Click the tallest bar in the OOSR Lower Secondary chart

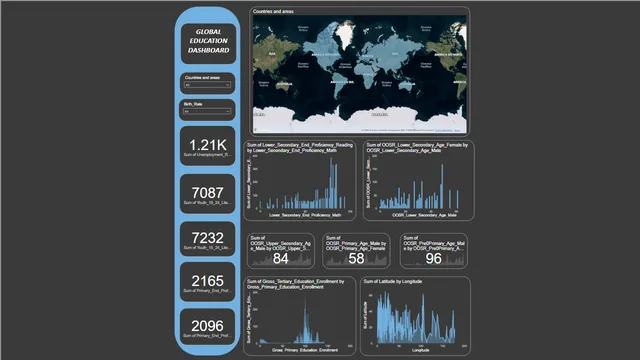tap(442, 187)
